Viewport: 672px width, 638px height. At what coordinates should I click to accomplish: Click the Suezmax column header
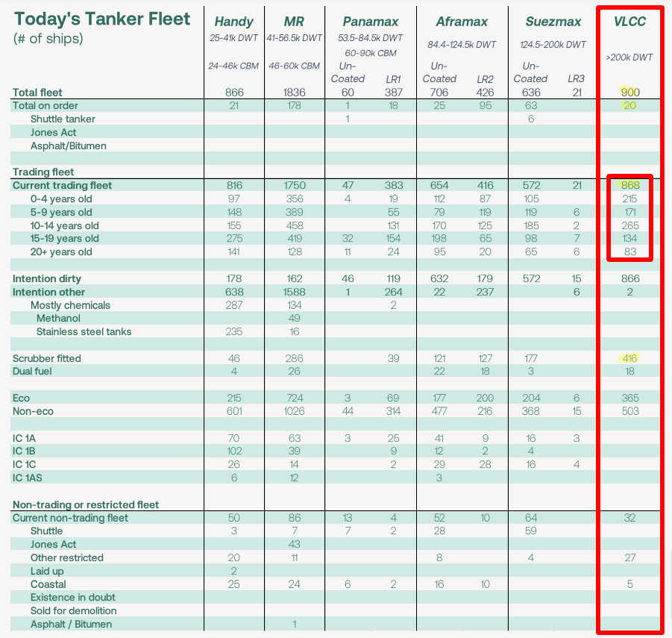click(x=553, y=22)
